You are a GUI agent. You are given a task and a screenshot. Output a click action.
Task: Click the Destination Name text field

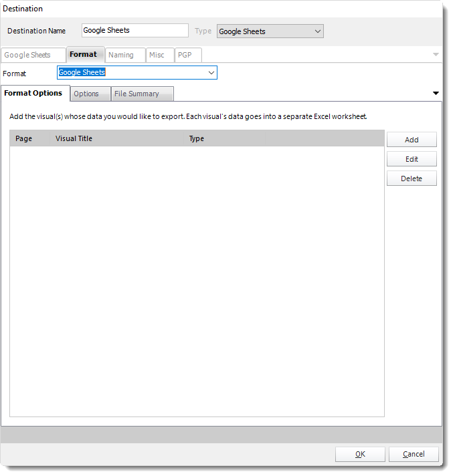click(x=135, y=30)
